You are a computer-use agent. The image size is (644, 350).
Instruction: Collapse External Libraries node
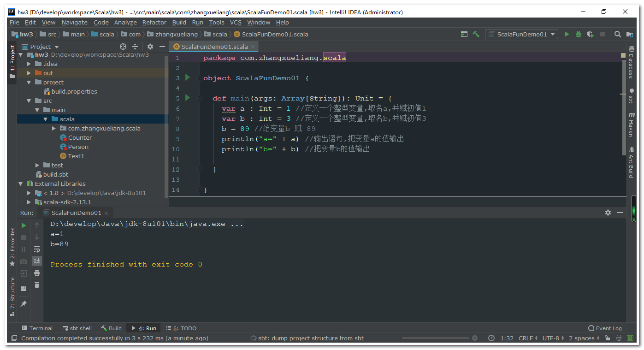pos(21,184)
